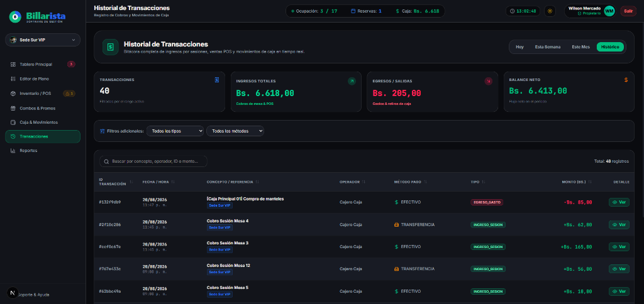Image resolution: width=644 pixels, height=304 pixels.
Task: Sort by Tipo column
Action: pyautogui.click(x=478, y=182)
